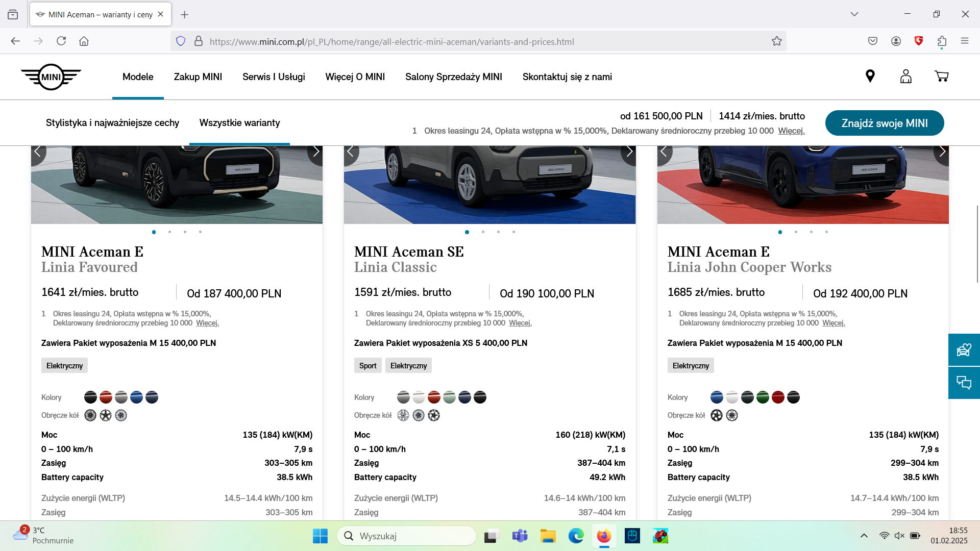
Task: Open the weather widget on taskbar
Action: click(43, 536)
